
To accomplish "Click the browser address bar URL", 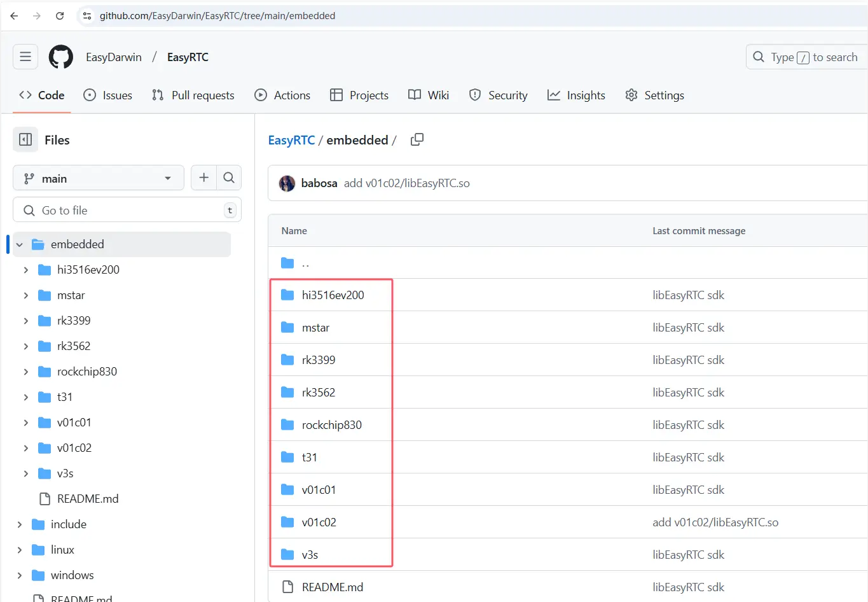I will (217, 16).
